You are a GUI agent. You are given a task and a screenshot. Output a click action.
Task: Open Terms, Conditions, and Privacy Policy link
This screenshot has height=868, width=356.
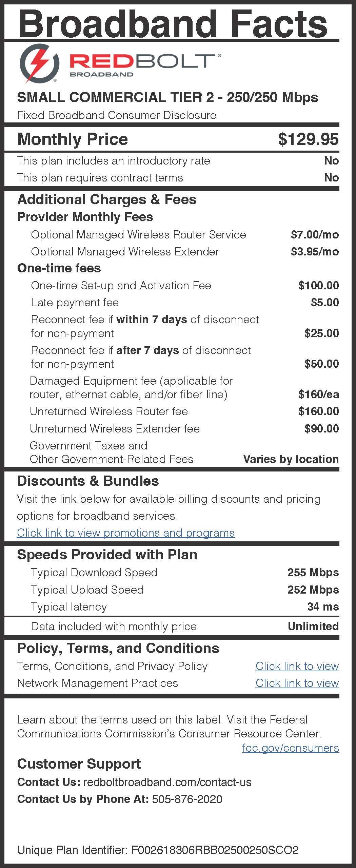point(297,666)
